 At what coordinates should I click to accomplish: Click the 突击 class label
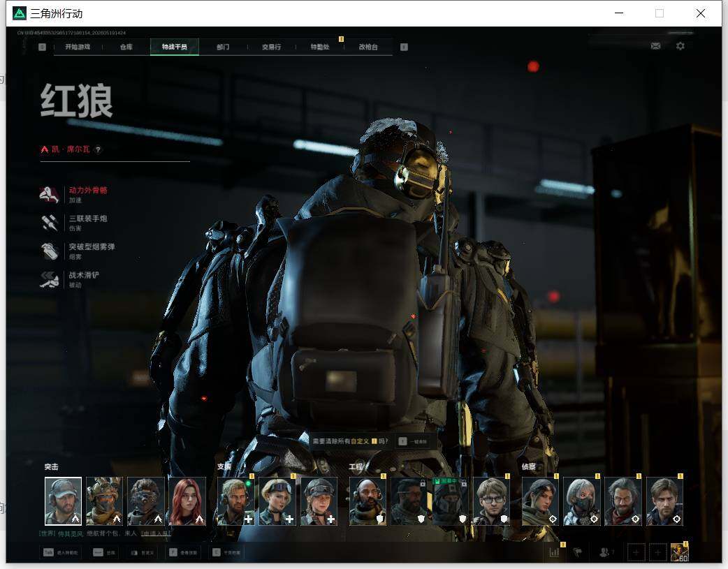click(52, 467)
